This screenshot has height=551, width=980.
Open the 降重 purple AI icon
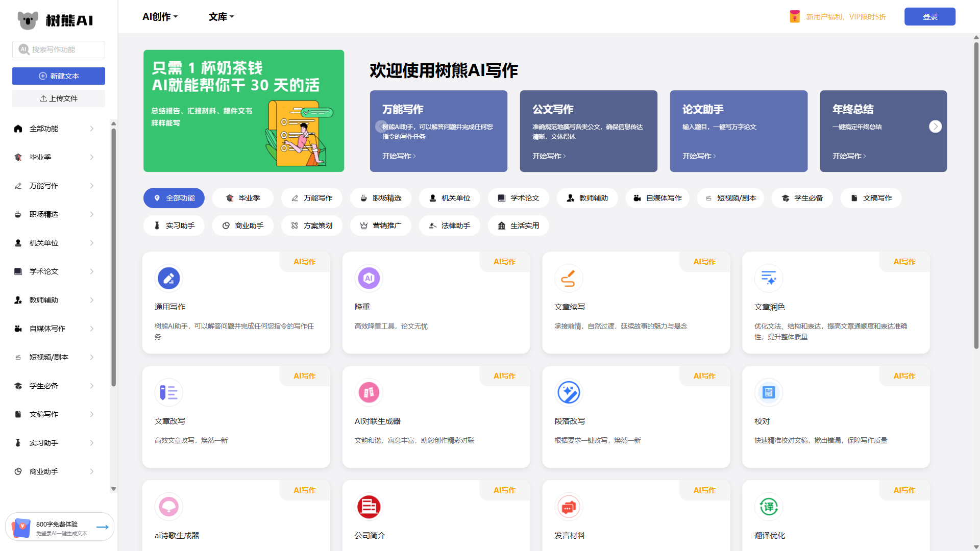point(369,278)
